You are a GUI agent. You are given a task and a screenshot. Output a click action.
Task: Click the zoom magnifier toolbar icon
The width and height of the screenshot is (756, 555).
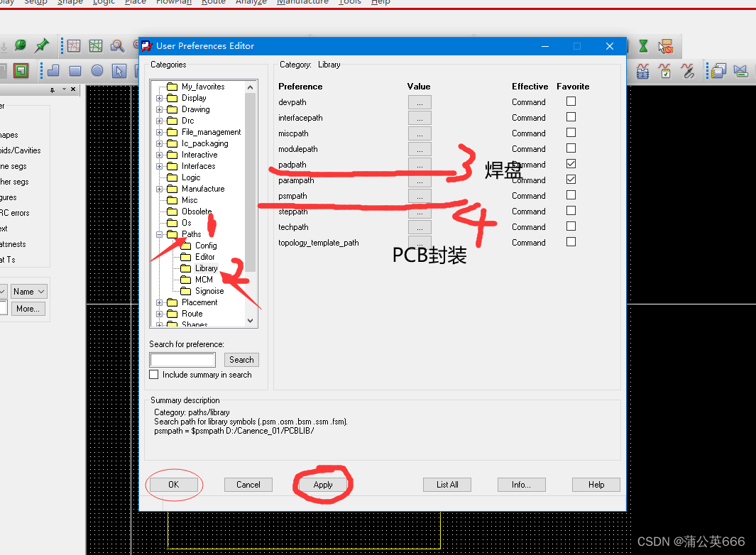point(117,46)
